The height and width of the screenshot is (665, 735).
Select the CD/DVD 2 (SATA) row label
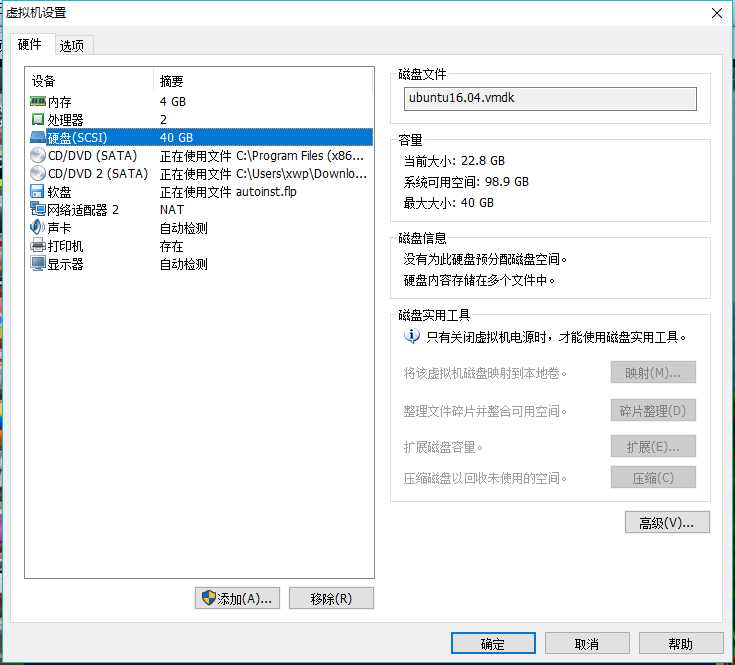click(x=98, y=173)
